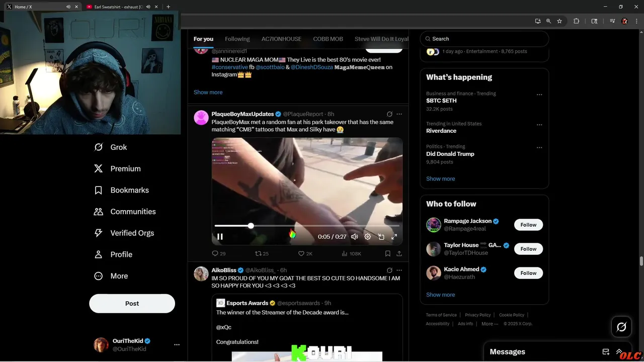Open the More menu in sidebar
Viewport: 644px width, 362px height.
tap(111, 276)
